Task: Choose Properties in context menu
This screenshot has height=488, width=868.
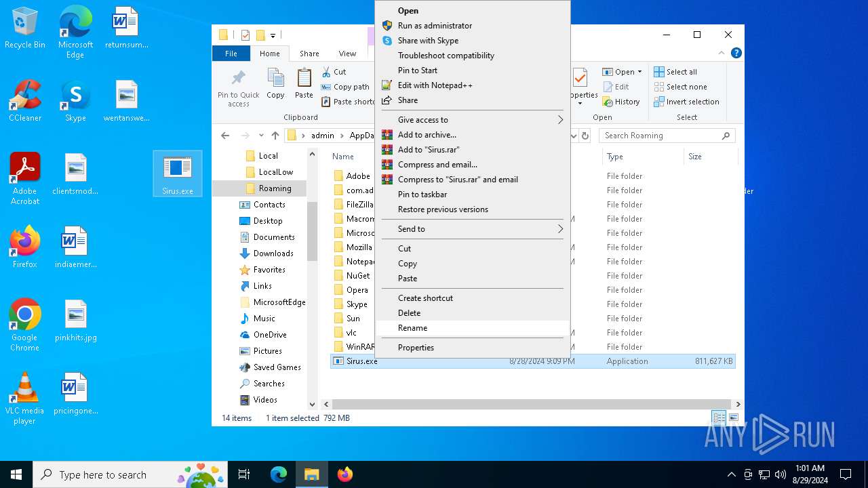Action: tap(473, 348)
